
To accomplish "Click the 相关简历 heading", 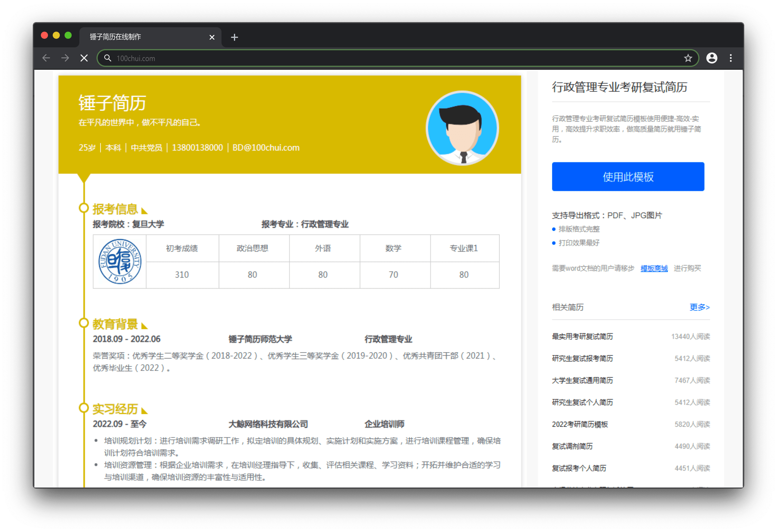I will click(568, 307).
